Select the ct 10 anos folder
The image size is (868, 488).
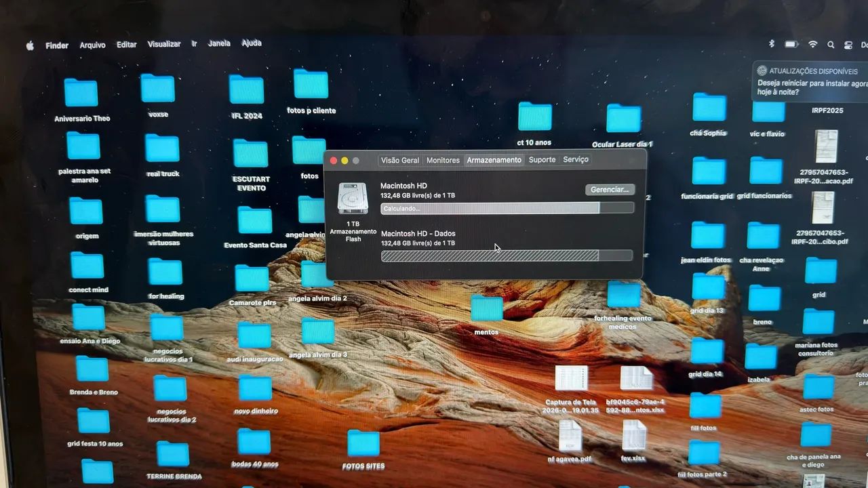535,117
